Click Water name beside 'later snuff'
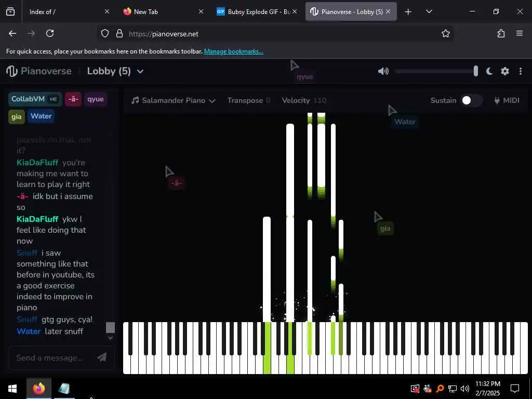Screen dimensions: 532x399 tap(29, 331)
